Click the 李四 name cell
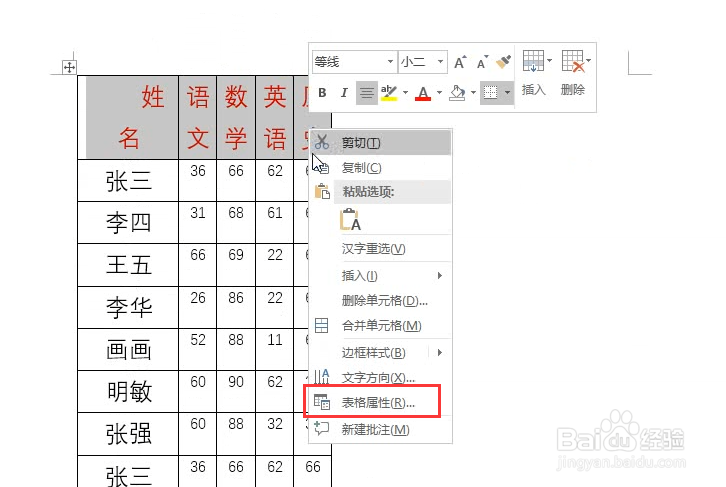Screen dimensions: 726x487 128,223
